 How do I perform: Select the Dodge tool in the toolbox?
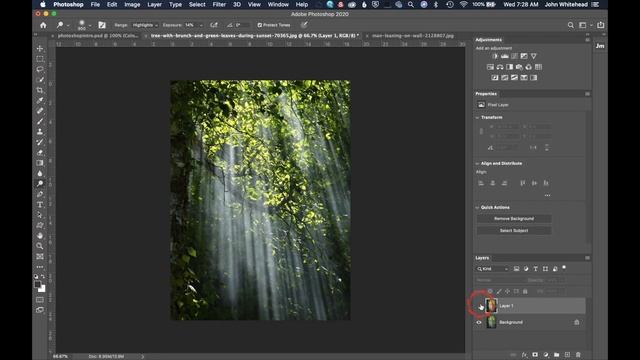tap(40, 184)
